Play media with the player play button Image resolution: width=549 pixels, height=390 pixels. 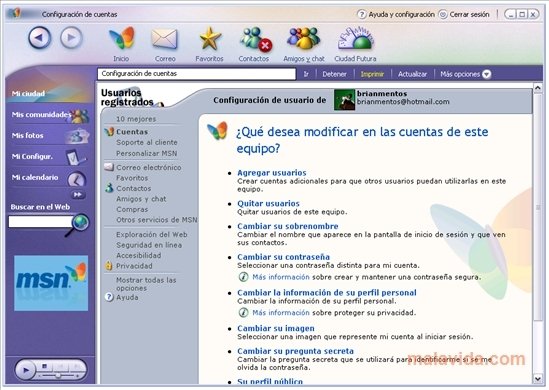click(25, 370)
